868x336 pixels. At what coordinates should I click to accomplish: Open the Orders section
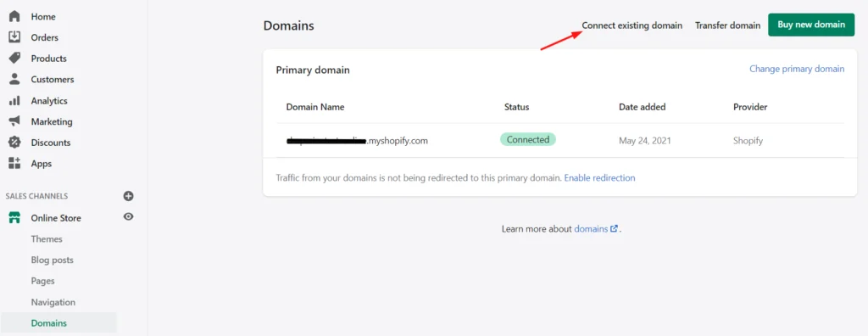(44, 37)
